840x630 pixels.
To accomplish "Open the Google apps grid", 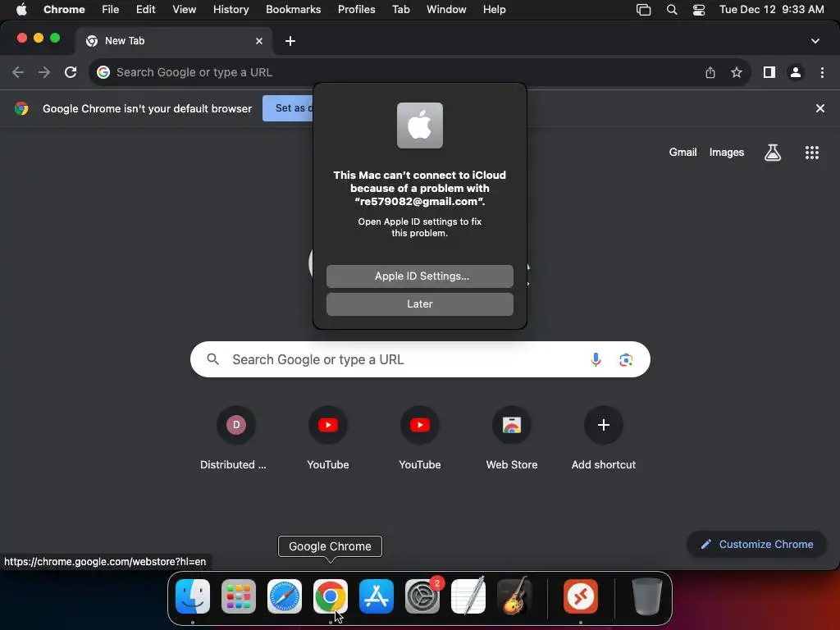I will (812, 153).
